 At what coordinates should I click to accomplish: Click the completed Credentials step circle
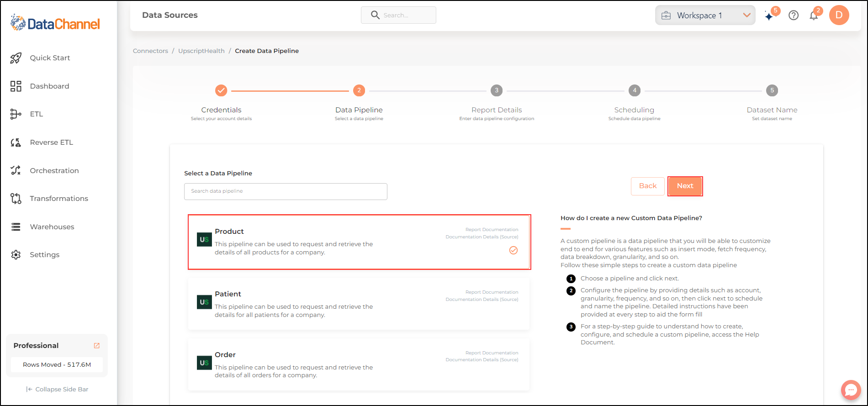221,90
